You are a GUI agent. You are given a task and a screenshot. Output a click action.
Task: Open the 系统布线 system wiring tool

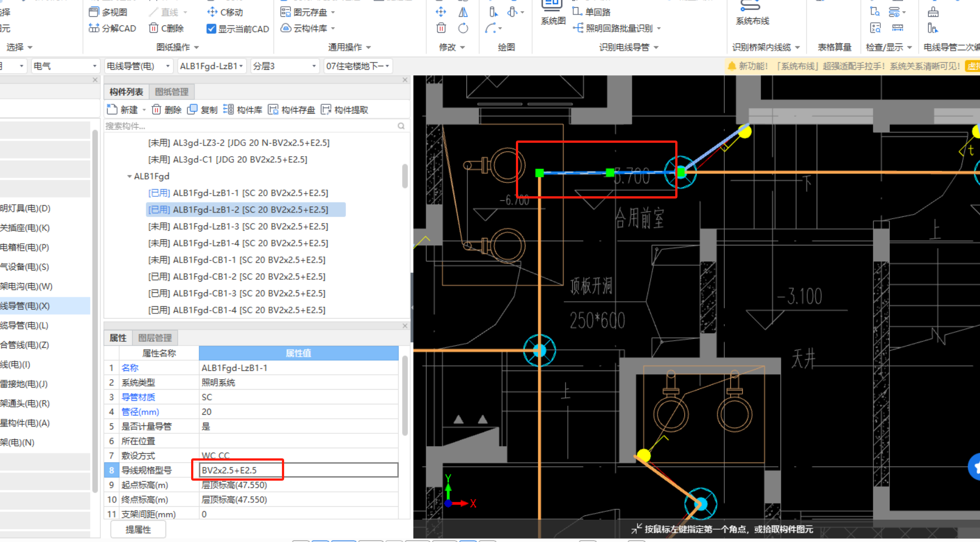(x=752, y=13)
